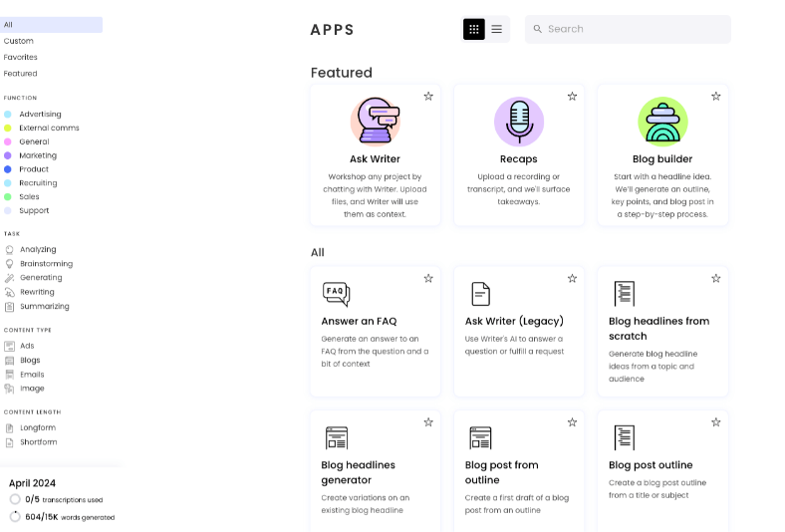The height and width of the screenshot is (532, 785).
Task: Click the Sales green color dot
Action: tap(8, 196)
